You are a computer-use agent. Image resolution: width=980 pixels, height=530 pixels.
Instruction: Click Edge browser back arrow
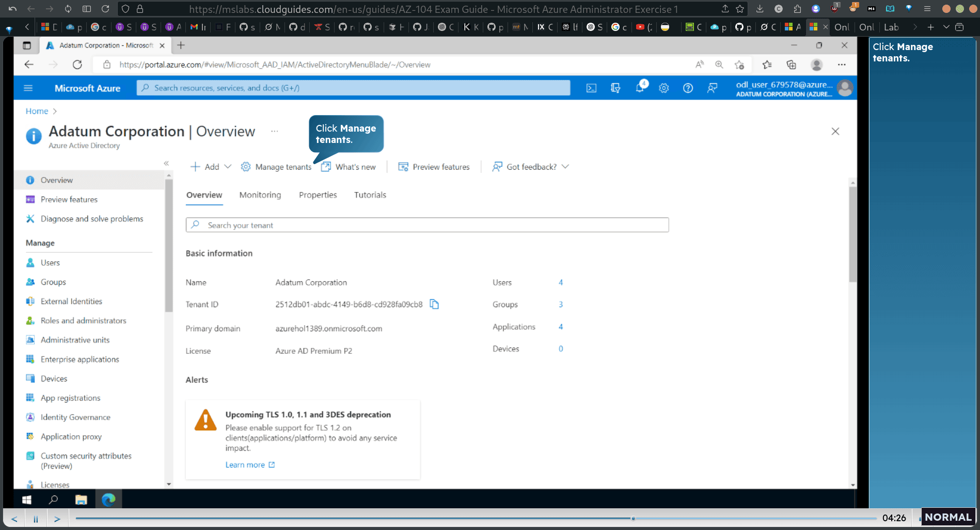tap(29, 65)
